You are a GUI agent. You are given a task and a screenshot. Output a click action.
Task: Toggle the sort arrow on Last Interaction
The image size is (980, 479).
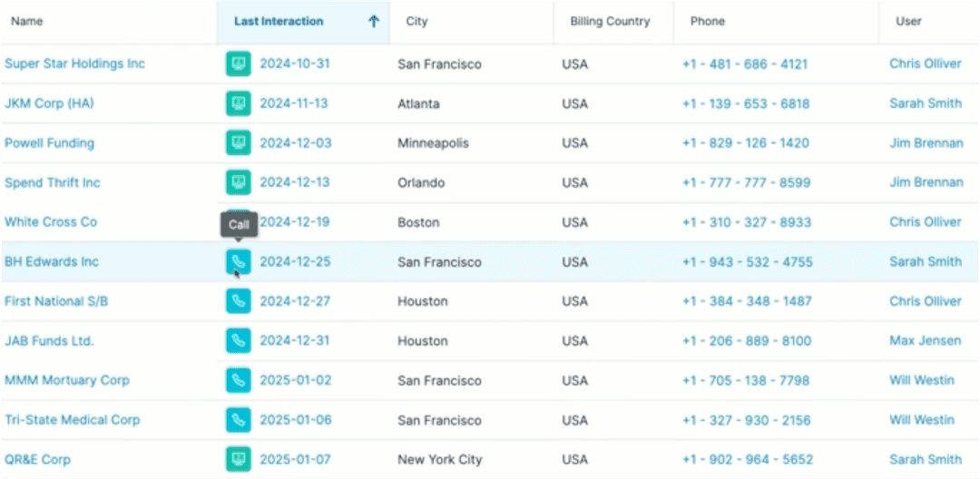[x=373, y=22]
